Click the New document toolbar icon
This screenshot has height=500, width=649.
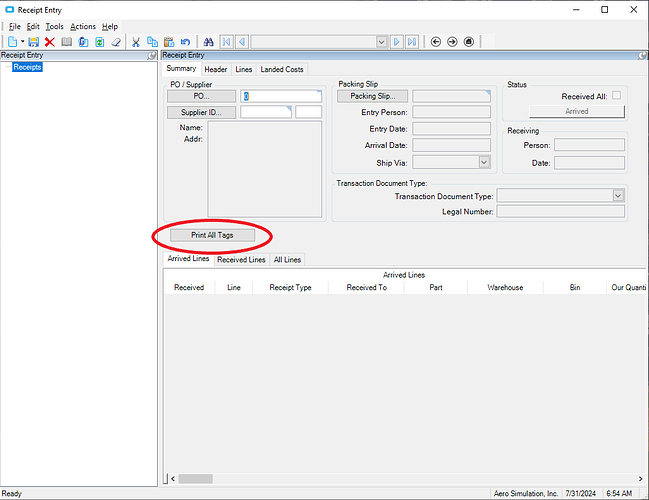(x=12, y=42)
